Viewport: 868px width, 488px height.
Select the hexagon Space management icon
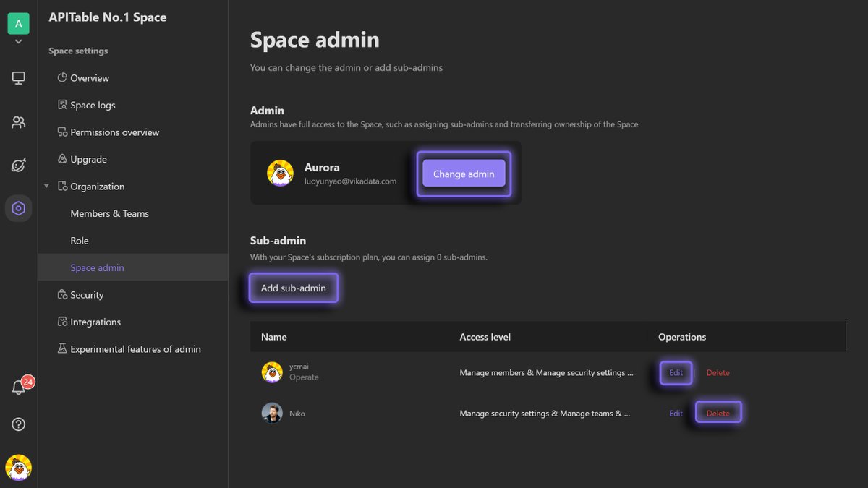pos(18,208)
